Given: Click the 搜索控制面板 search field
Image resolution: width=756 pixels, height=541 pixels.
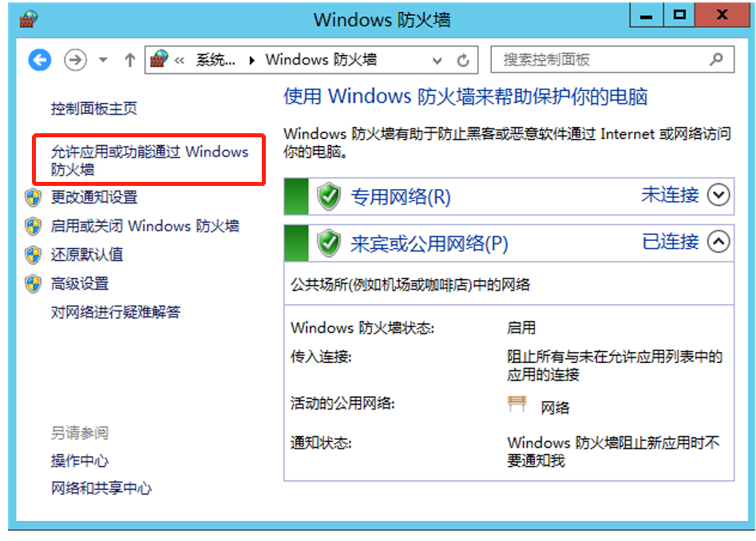Looking at the screenshot, I should click(x=612, y=60).
